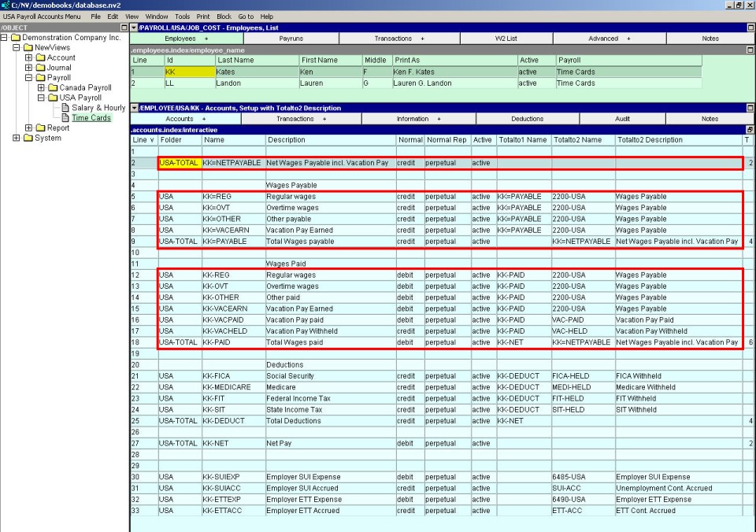Maximize the Employees List pane

(x=750, y=28)
